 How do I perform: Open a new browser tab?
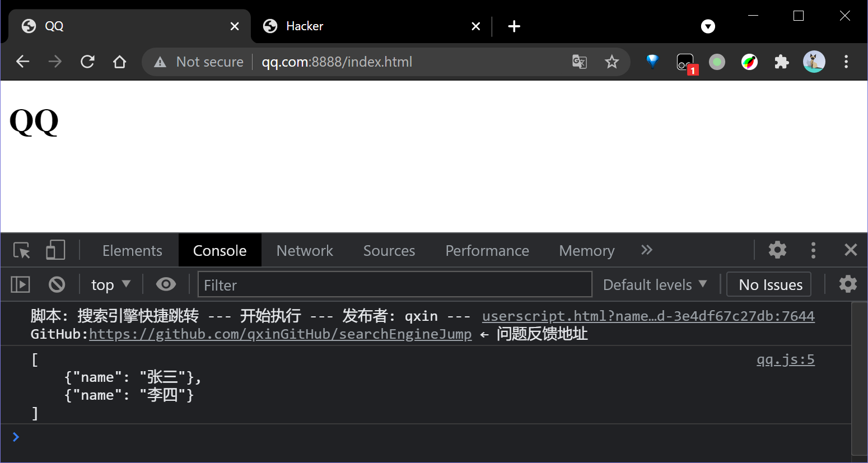click(514, 26)
